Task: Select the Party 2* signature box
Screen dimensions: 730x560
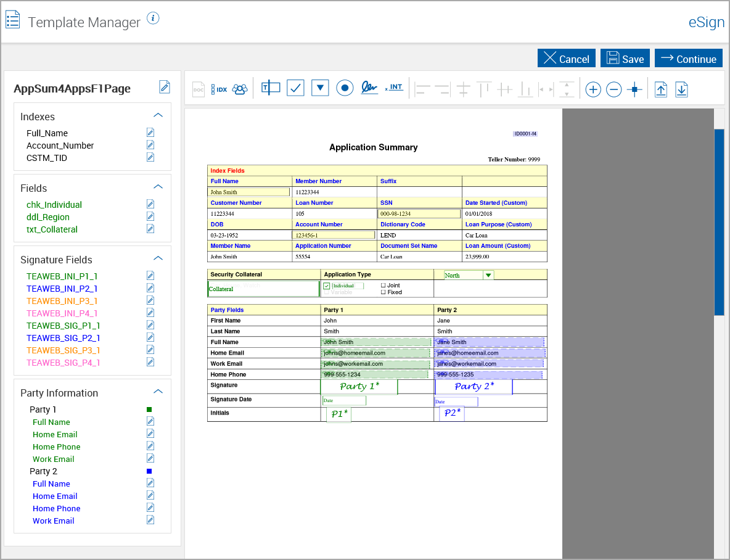Action: 474,386
